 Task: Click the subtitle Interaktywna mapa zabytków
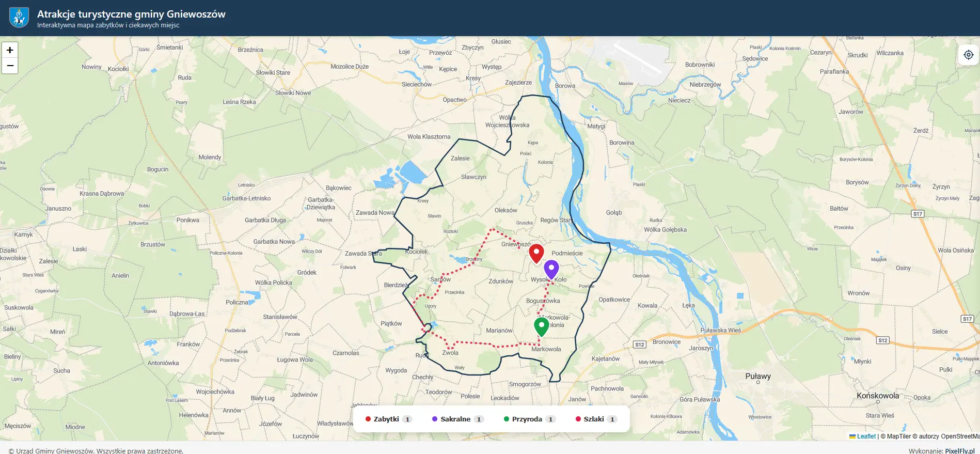coord(108,25)
